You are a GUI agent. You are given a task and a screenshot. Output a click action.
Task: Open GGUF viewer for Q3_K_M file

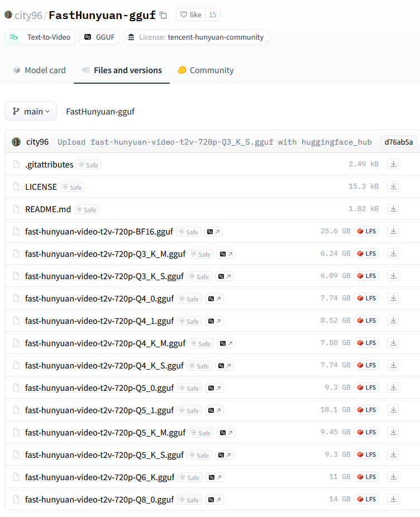point(226,254)
